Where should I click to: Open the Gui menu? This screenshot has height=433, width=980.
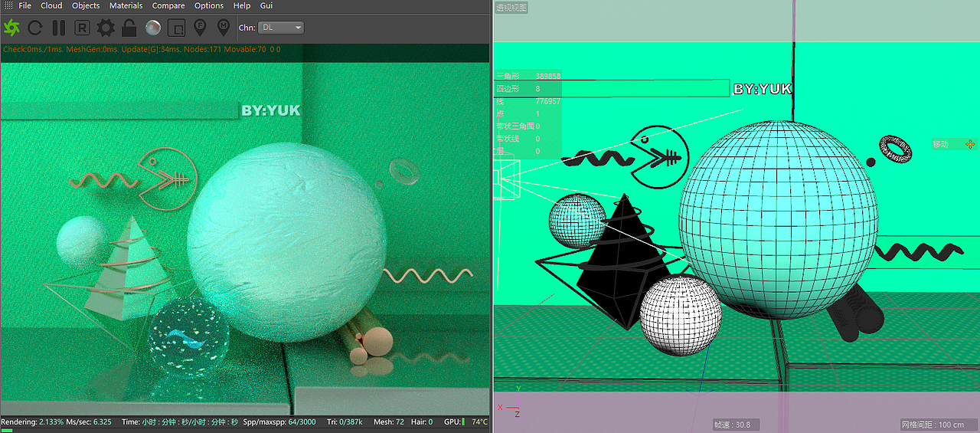click(x=266, y=5)
